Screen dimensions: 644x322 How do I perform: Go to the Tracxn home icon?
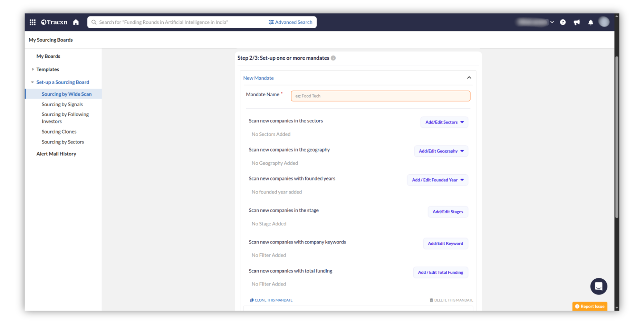point(76,22)
